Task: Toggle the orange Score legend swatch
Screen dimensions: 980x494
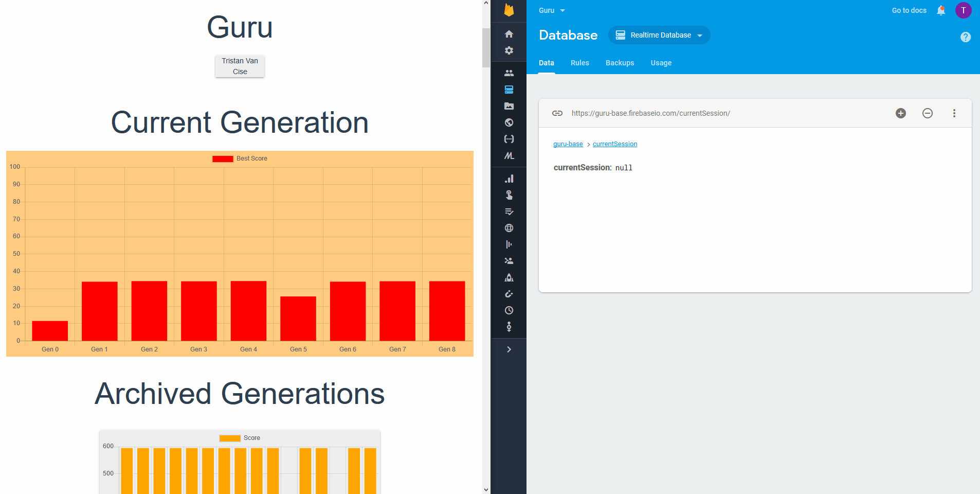Action: point(230,438)
